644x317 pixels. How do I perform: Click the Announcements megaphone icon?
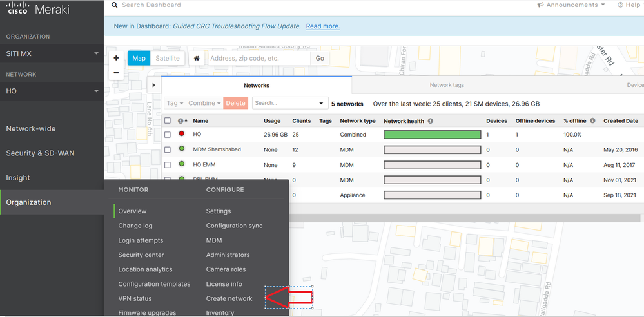pyautogui.click(x=540, y=5)
